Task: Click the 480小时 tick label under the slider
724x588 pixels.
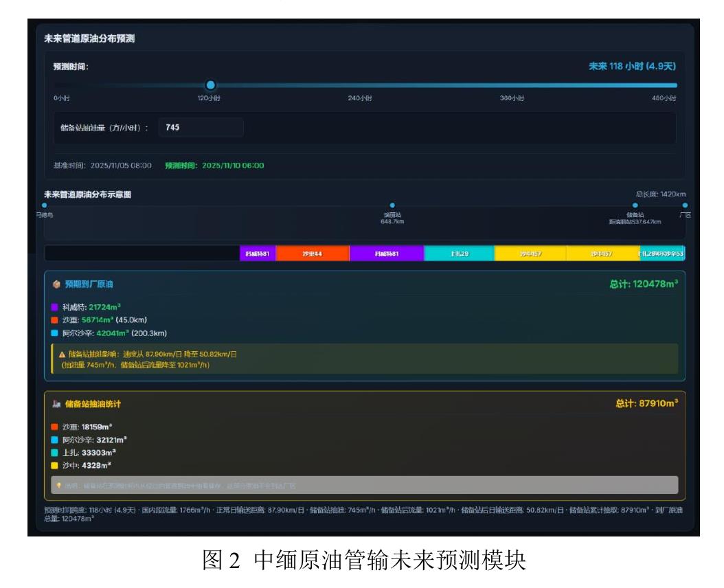Action: [664, 98]
